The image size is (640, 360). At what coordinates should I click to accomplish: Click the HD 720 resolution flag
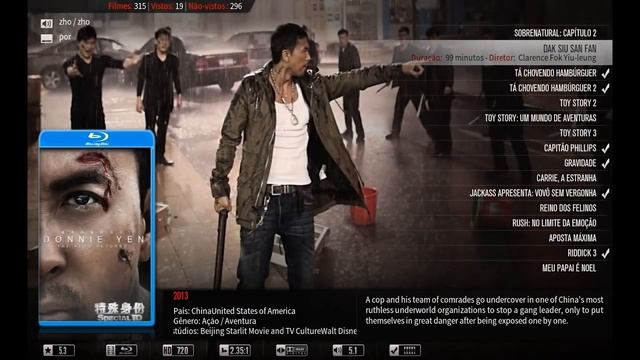click(x=178, y=350)
